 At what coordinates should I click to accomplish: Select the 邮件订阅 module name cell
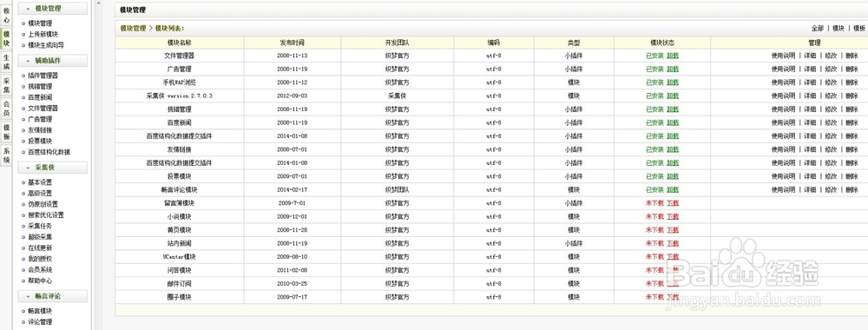point(180,283)
